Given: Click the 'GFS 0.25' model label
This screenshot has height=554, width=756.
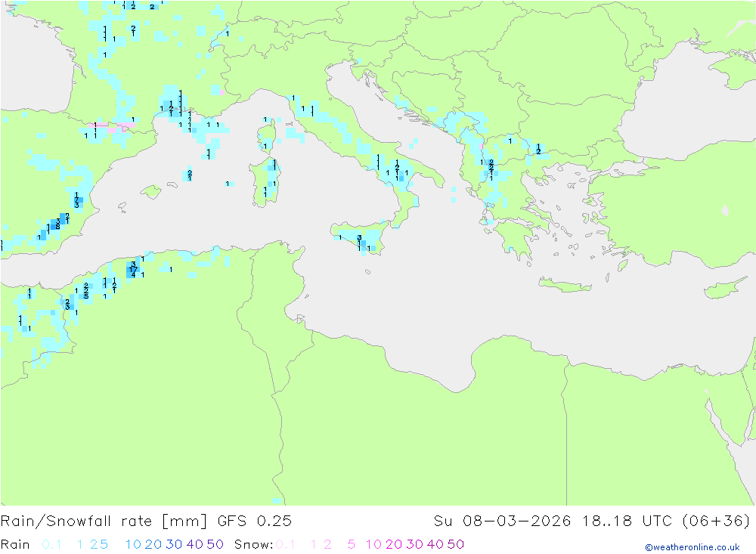Looking at the screenshot, I should 255,522.
